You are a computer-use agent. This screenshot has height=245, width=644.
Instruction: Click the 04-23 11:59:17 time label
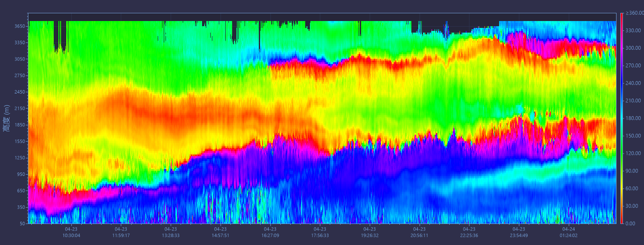121,232
